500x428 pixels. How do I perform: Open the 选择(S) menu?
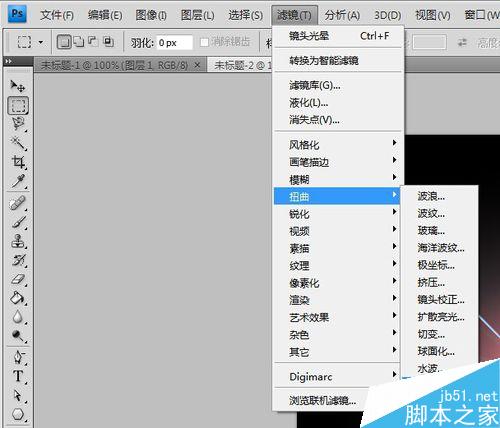pyautogui.click(x=245, y=15)
